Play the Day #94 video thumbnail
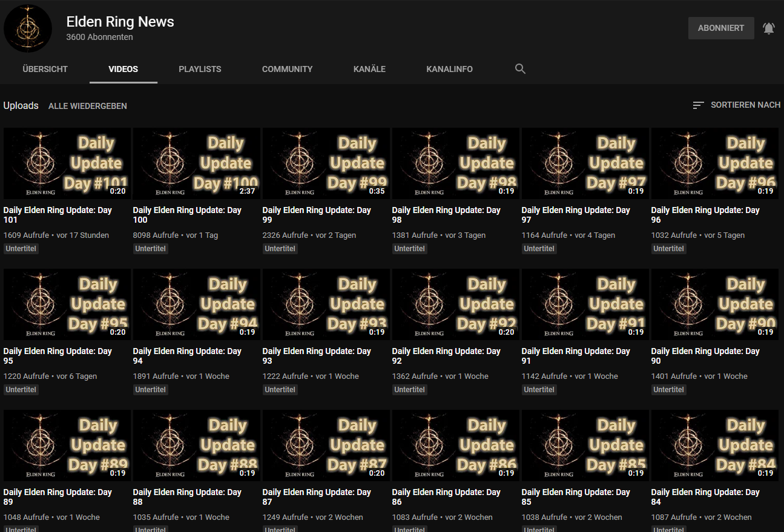This screenshot has width=784, height=532. tap(197, 304)
